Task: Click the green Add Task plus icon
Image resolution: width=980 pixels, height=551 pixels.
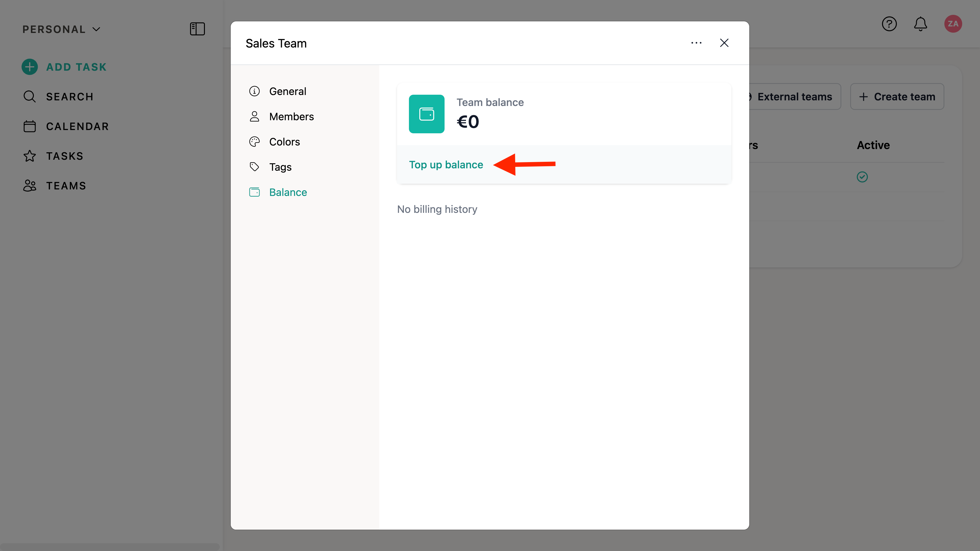Action: [30, 67]
